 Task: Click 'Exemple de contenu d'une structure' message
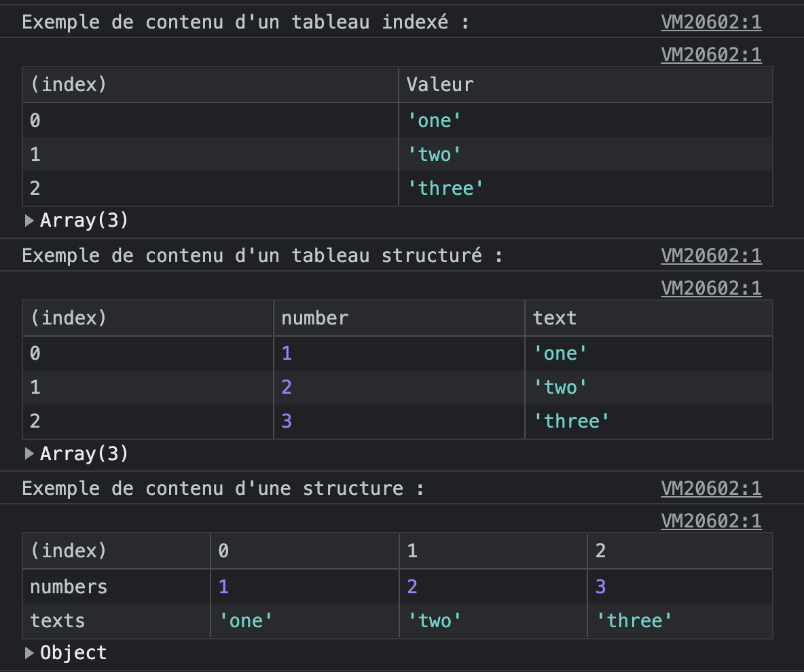(223, 489)
